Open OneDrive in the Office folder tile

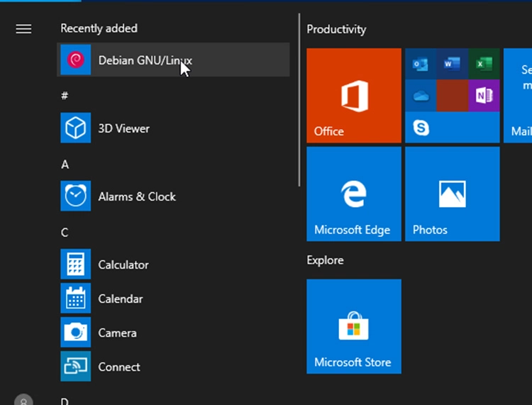click(421, 96)
